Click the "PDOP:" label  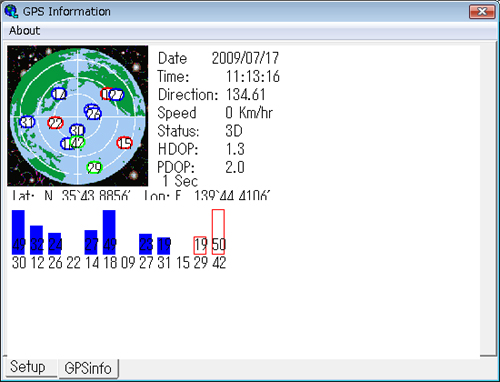(x=176, y=167)
